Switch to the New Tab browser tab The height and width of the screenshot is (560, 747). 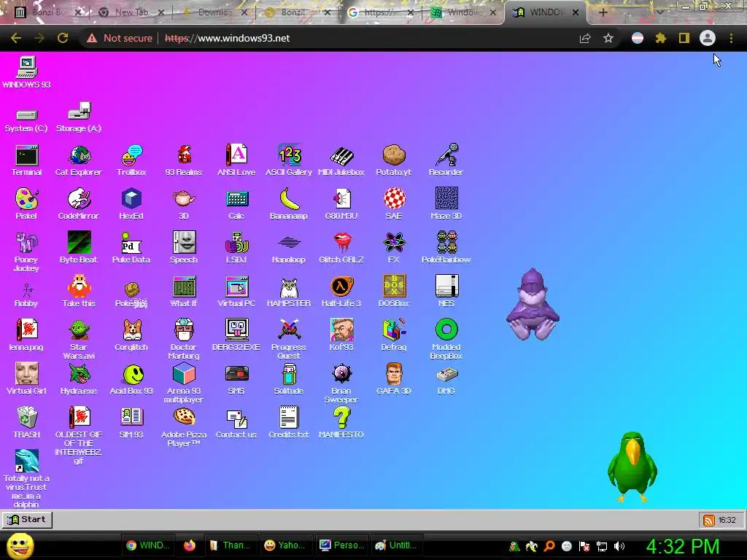coord(131,12)
